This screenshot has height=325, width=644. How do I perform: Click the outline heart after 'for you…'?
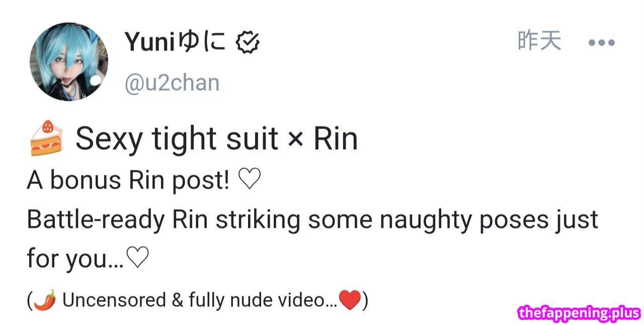(137, 259)
